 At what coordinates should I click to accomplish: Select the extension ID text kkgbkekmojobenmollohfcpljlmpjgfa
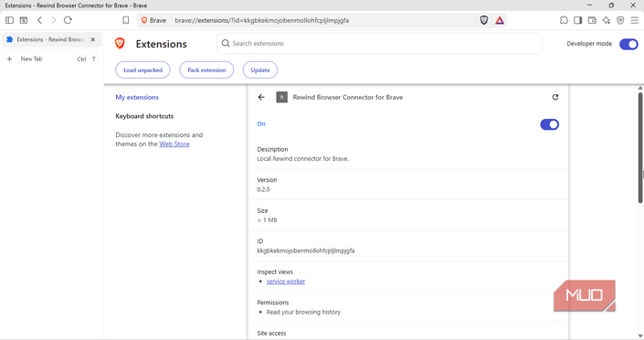click(306, 250)
